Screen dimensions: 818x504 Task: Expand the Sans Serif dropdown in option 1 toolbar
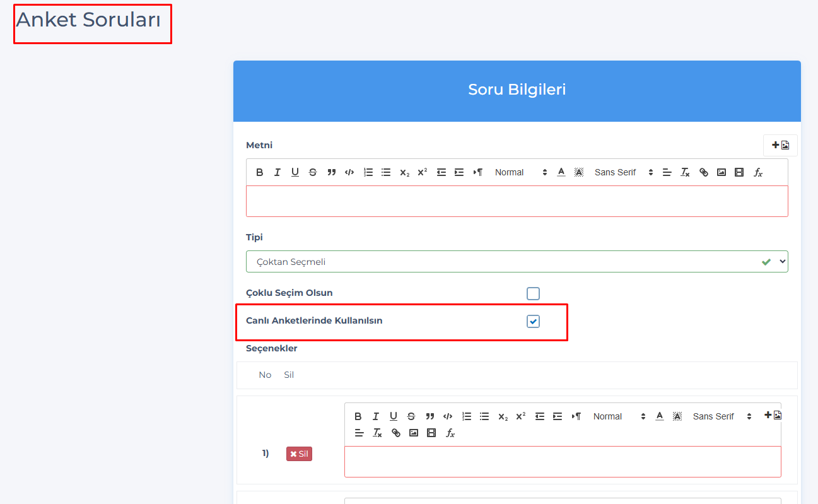[x=722, y=416]
